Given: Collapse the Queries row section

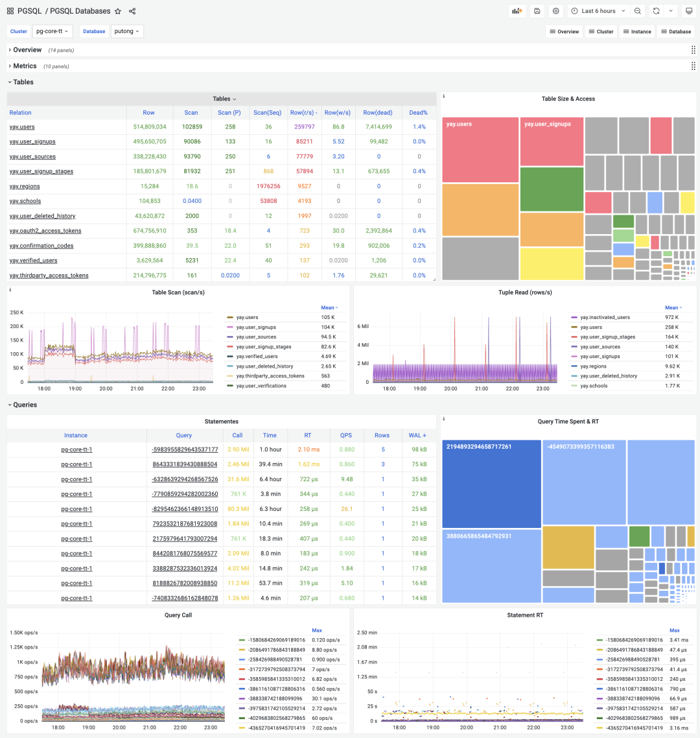Looking at the screenshot, I should 25,405.
